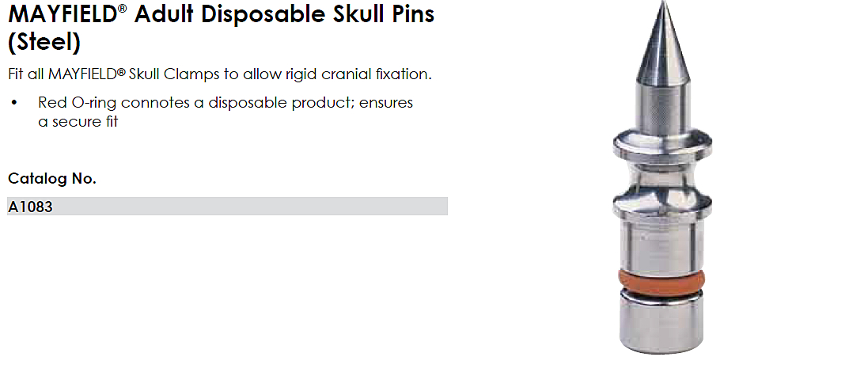868x372 pixels.
Task: Click the "(Steel)" text in the heading
Action: (x=44, y=41)
